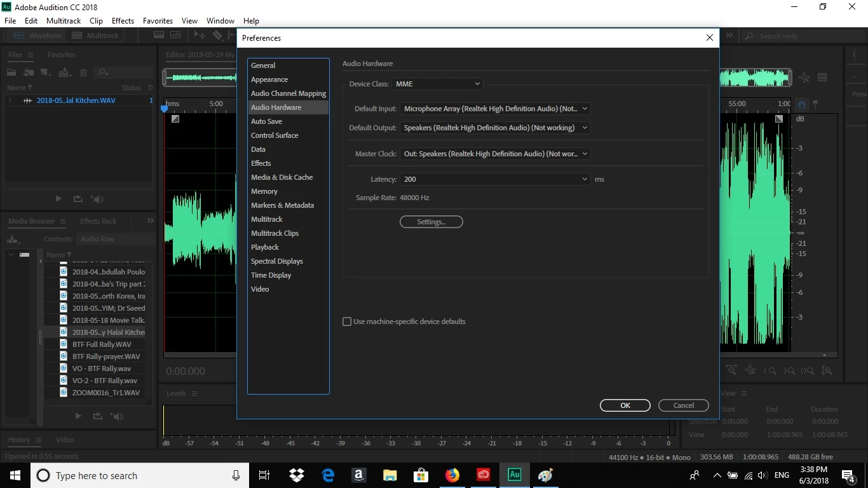Click Cancel button in Preferences dialog
Image resolution: width=868 pixels, height=488 pixels.
(684, 405)
